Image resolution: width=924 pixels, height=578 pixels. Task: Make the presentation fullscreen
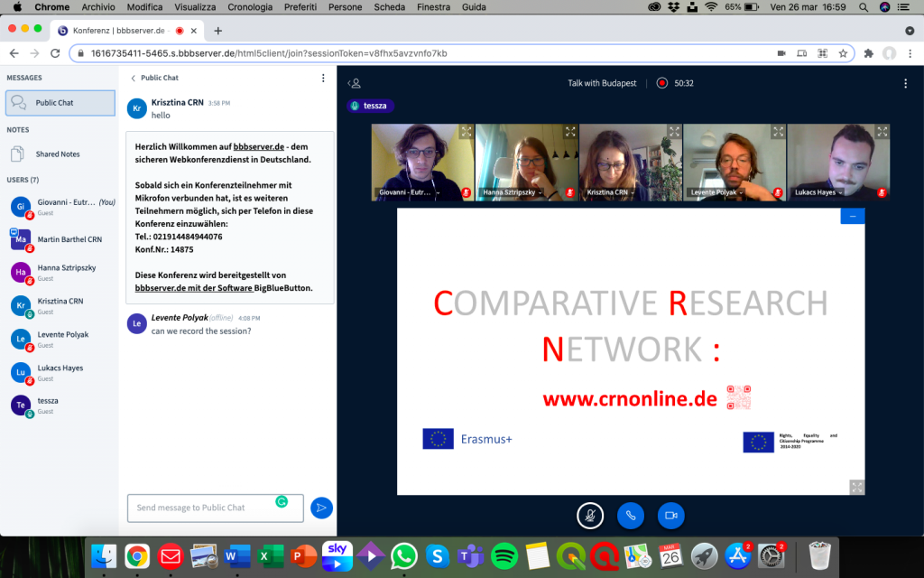pos(857,487)
